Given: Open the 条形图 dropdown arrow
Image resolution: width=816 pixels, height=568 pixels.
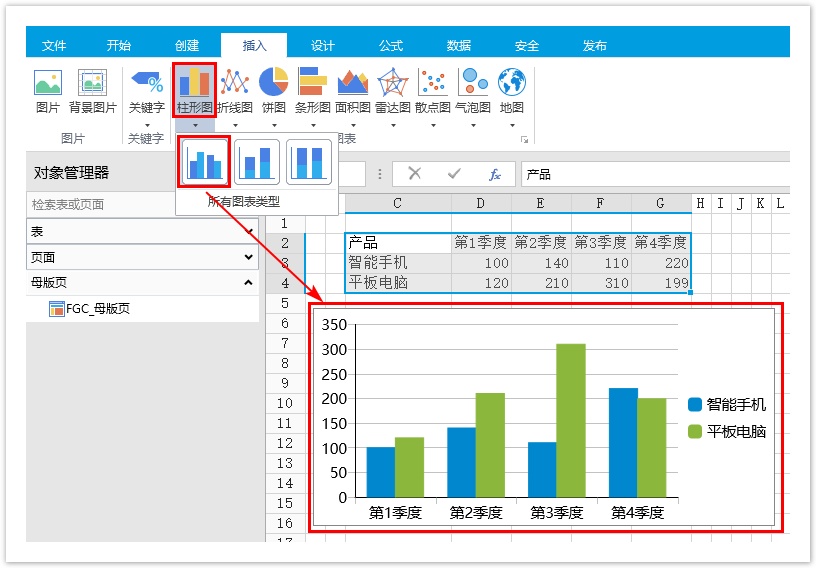Looking at the screenshot, I should (313, 125).
